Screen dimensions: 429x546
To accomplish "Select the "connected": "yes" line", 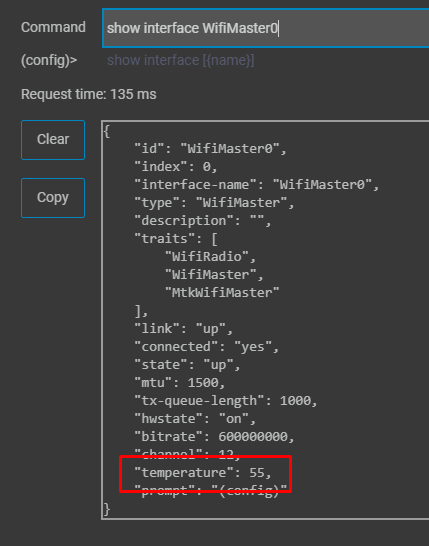I will click(x=206, y=346).
